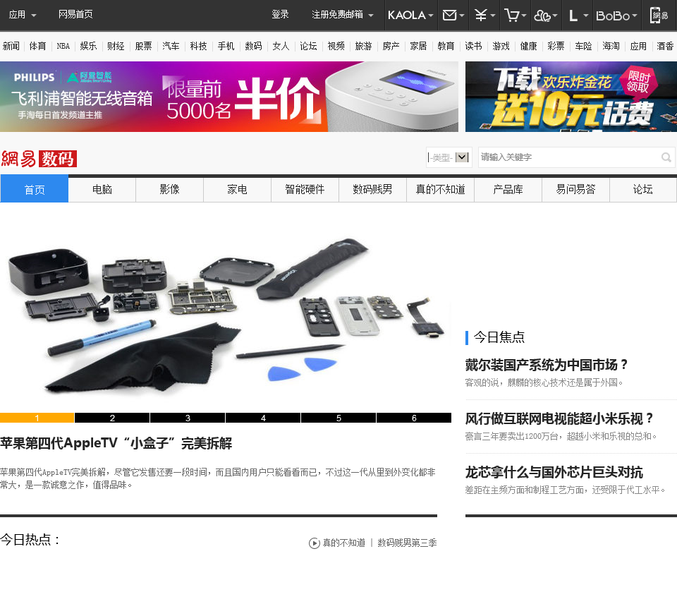Expand the 应用 dropdown in the top bar

point(23,15)
